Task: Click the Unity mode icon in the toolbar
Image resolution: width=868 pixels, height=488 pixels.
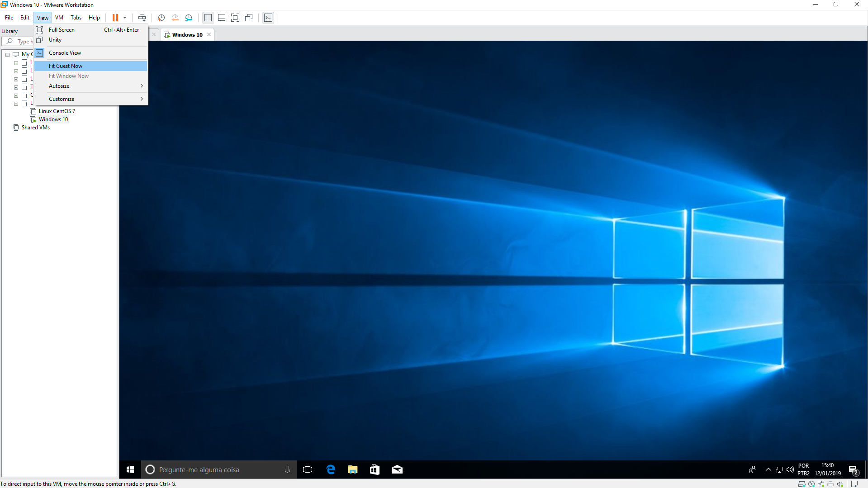Action: click(249, 18)
